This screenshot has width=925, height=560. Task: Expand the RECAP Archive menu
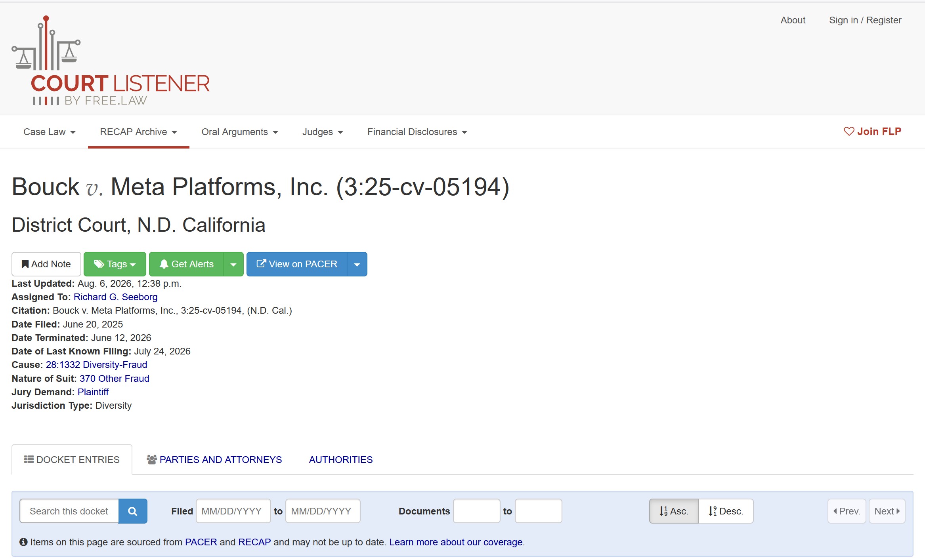[139, 132]
